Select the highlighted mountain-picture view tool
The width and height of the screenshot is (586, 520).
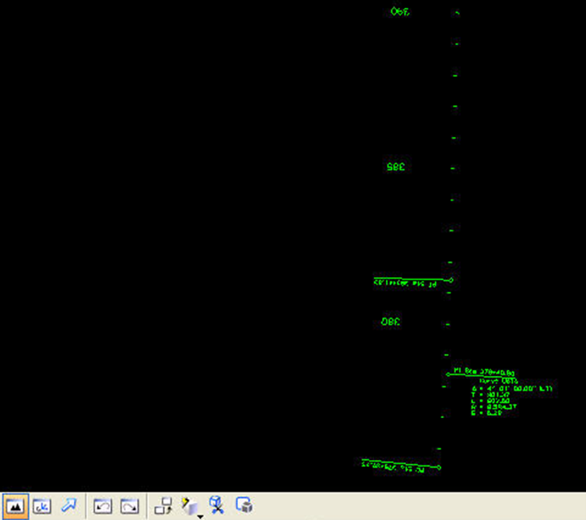tap(15, 506)
